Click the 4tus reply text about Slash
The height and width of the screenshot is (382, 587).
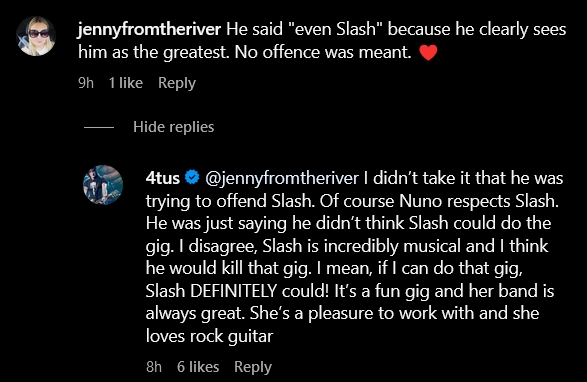pos(354,257)
